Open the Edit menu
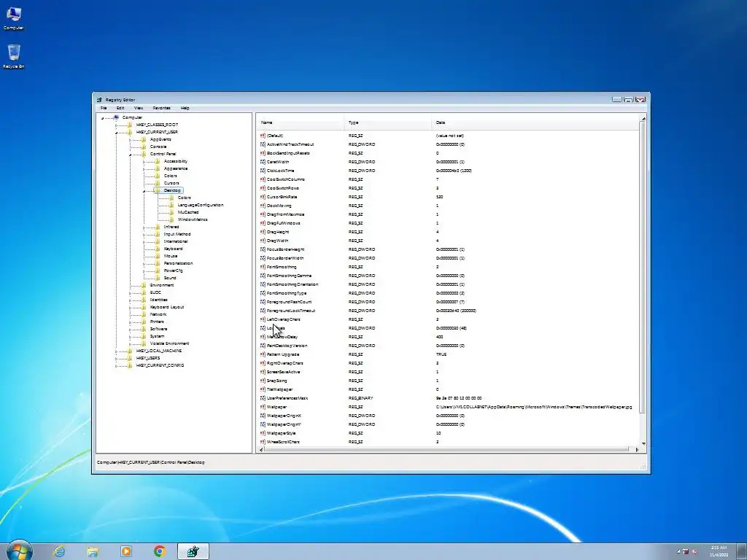 pyautogui.click(x=120, y=108)
